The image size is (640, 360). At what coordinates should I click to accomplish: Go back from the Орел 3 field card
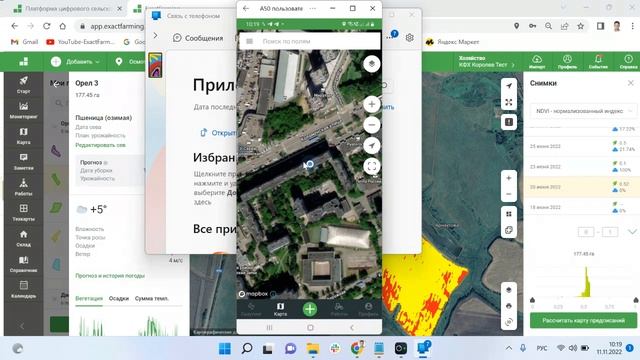point(57,83)
